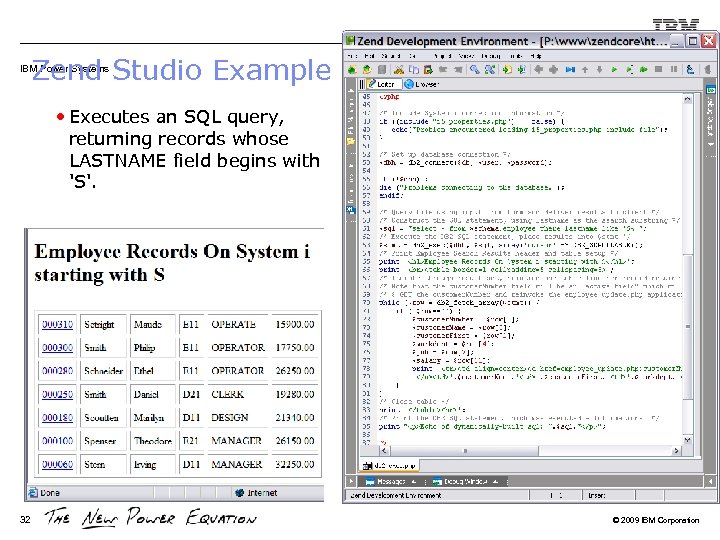Open the Edit menu in Zend
The height and width of the screenshot is (540, 720).
pos(370,56)
